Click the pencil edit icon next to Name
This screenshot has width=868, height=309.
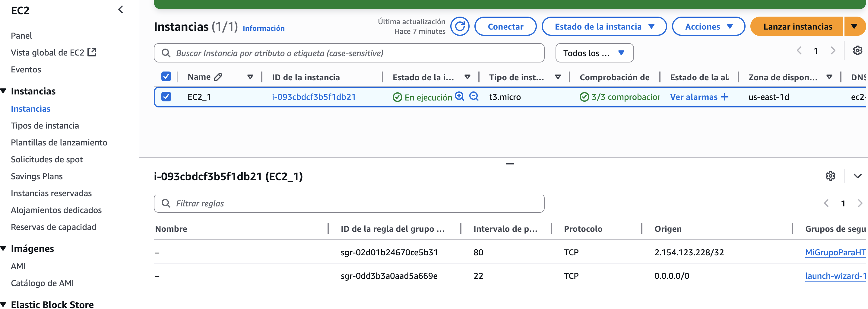click(218, 77)
